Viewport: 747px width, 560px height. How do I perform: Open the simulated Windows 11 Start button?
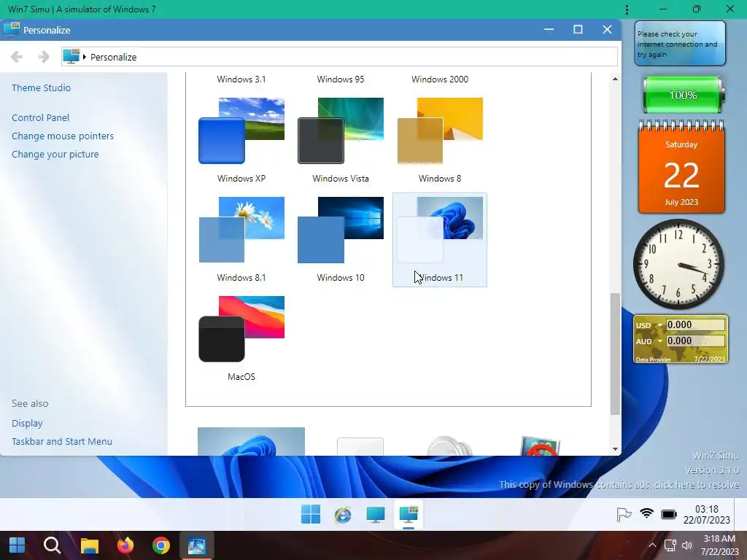coord(311,515)
